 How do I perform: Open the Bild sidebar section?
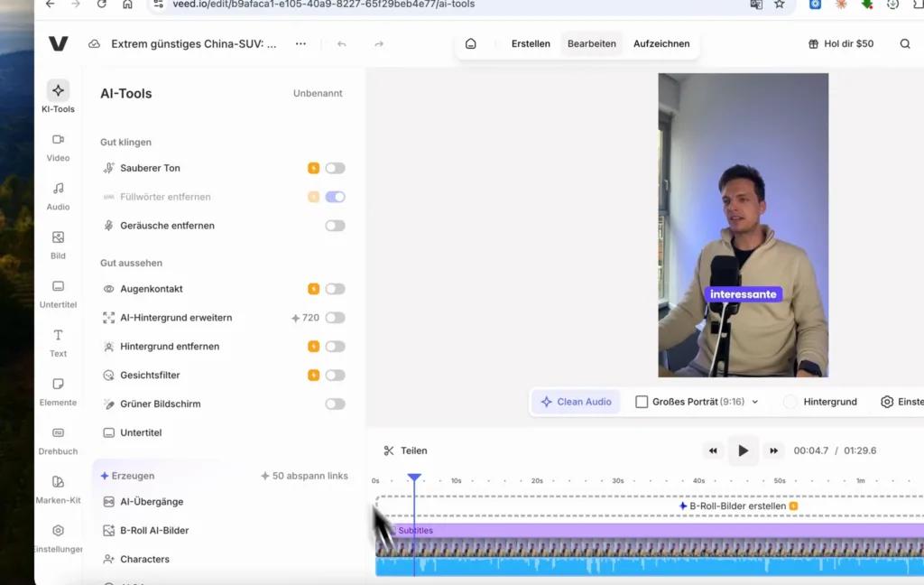coord(58,246)
